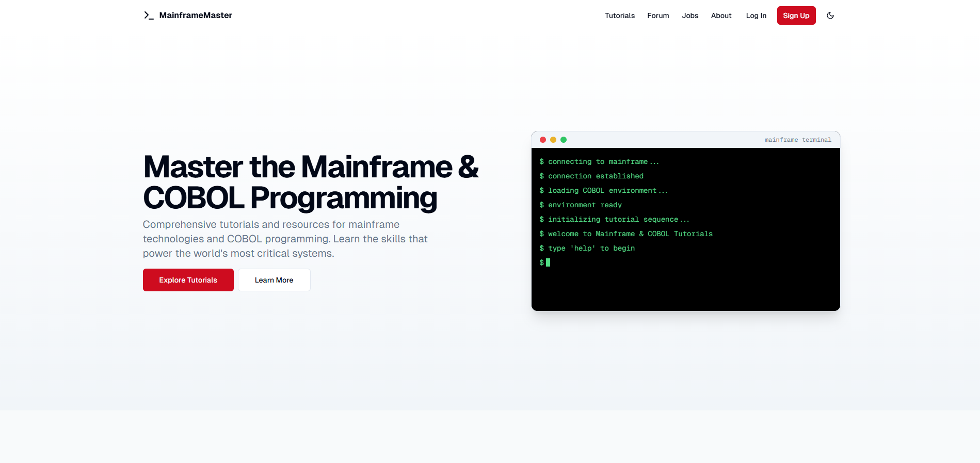Click the red dot in the terminal header

[543, 140]
